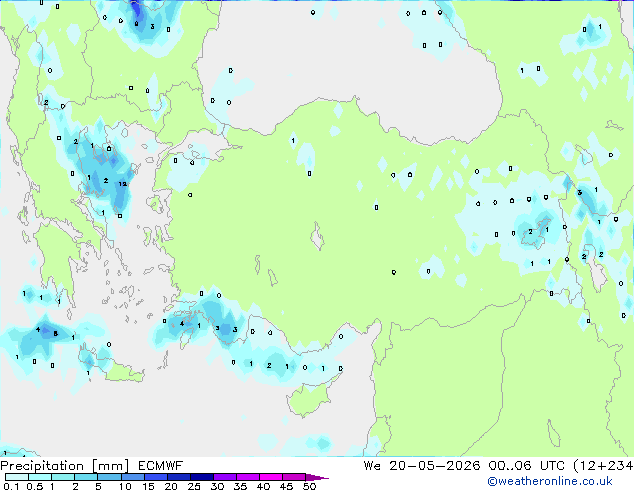Viewport: 634px width, 490px height.
Task: Click the "0.5" legend scale label
Action: 35,486
